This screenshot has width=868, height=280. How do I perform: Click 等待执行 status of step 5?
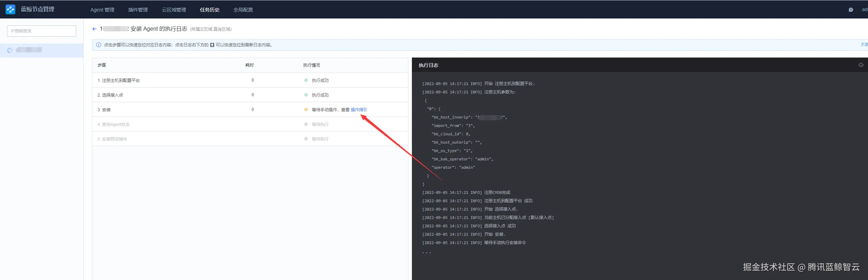click(320, 139)
